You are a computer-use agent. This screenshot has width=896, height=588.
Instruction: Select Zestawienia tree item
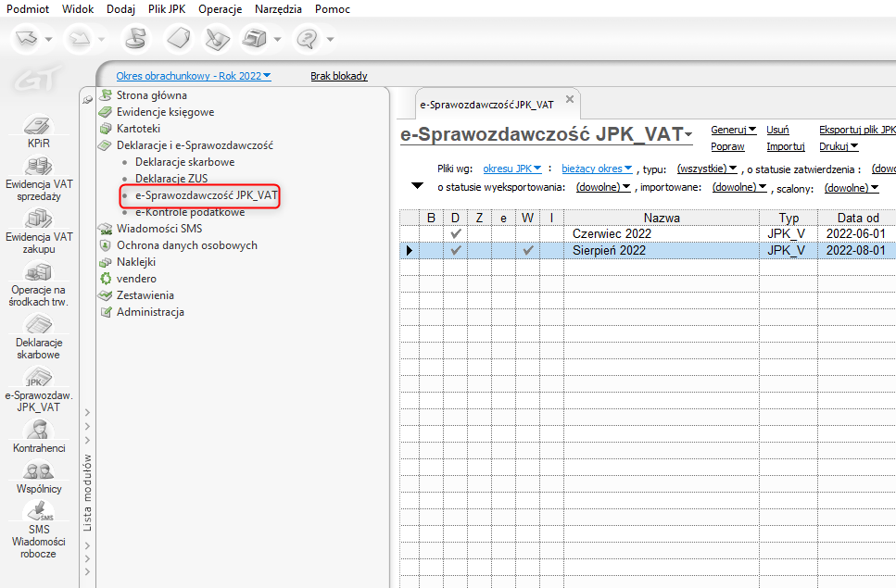[145, 295]
